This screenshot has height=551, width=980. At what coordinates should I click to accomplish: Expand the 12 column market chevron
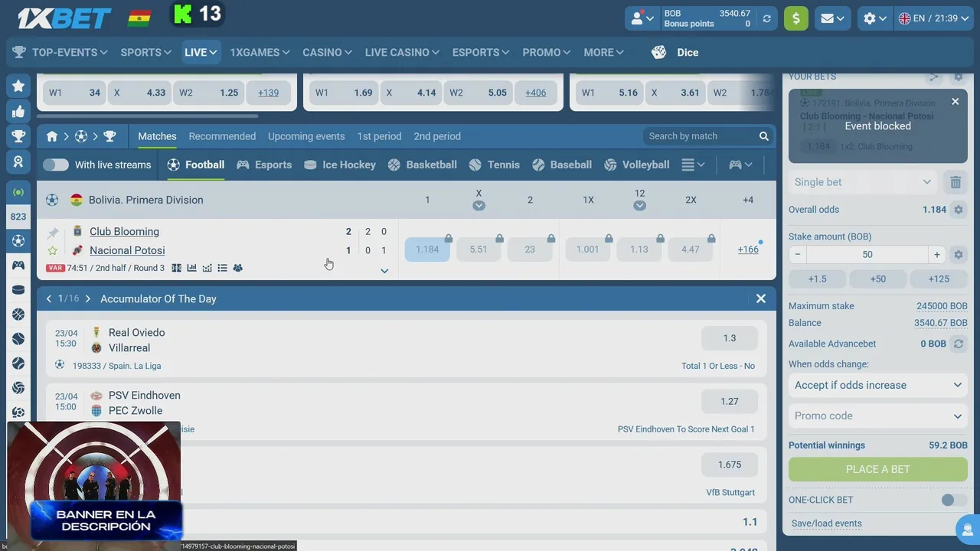click(x=639, y=206)
